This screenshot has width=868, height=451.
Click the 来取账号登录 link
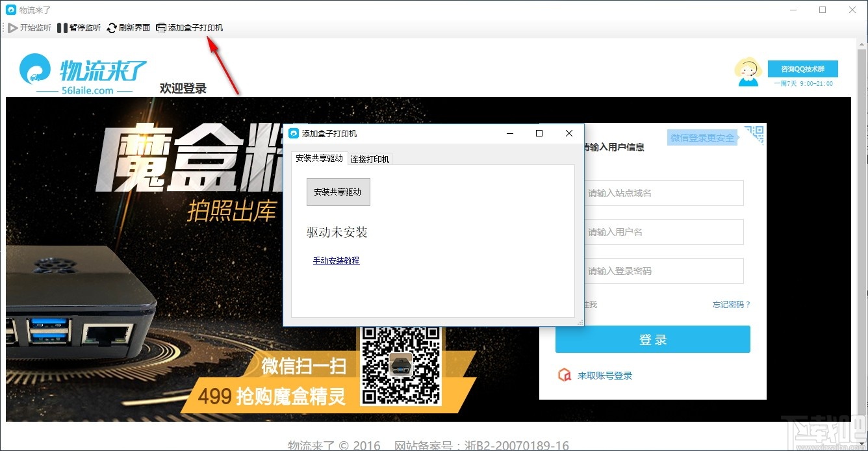pos(605,376)
